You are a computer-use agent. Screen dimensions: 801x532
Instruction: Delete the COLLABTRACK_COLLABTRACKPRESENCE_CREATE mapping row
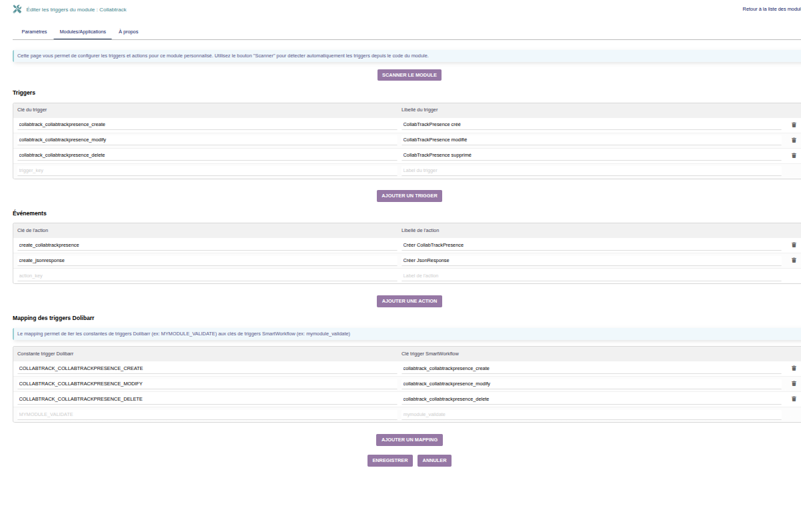pos(794,368)
